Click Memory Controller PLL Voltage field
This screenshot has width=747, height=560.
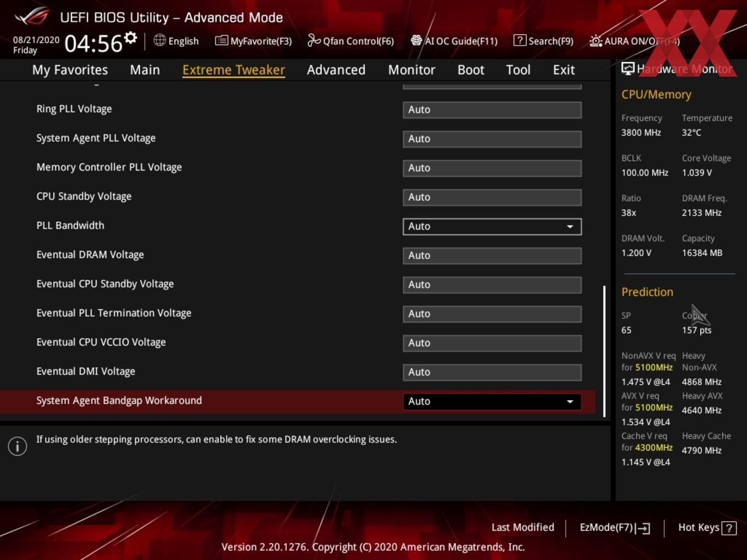492,168
